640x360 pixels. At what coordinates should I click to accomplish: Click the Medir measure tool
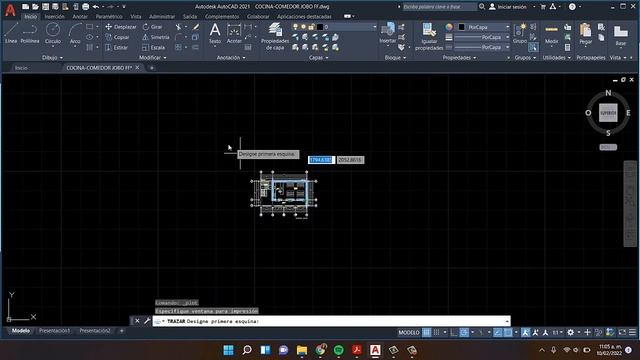coord(551,33)
